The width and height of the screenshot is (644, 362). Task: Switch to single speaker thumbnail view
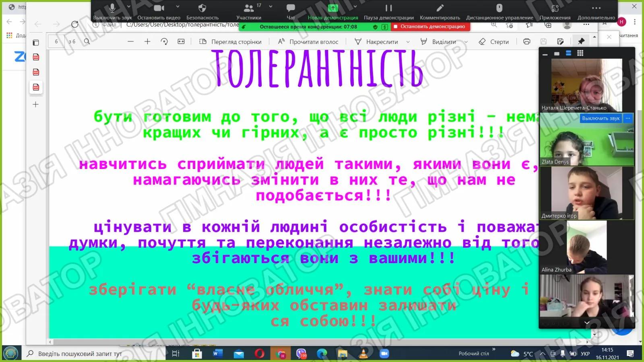click(x=557, y=53)
